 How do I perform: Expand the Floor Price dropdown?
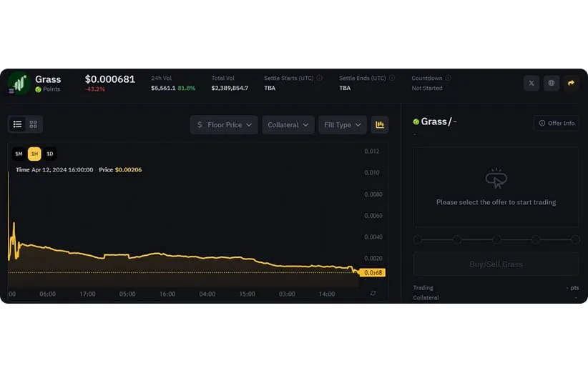(224, 125)
